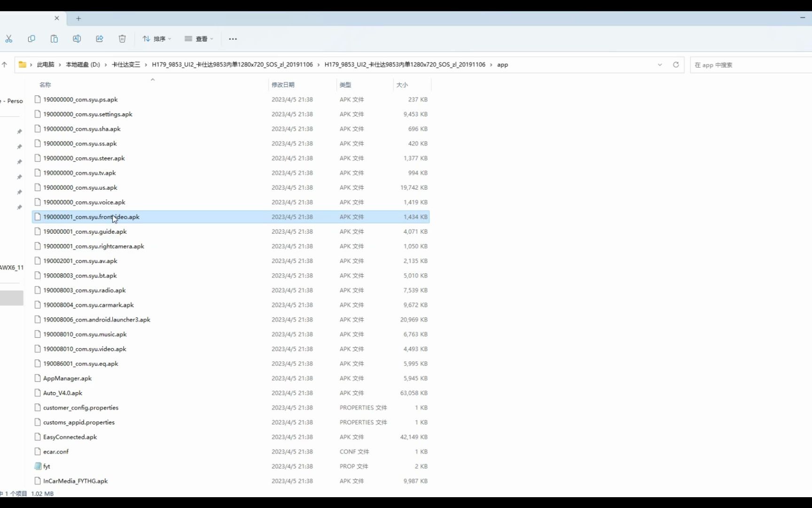Click the Rename icon in toolbar
The width and height of the screenshot is (812, 508).
tap(77, 39)
